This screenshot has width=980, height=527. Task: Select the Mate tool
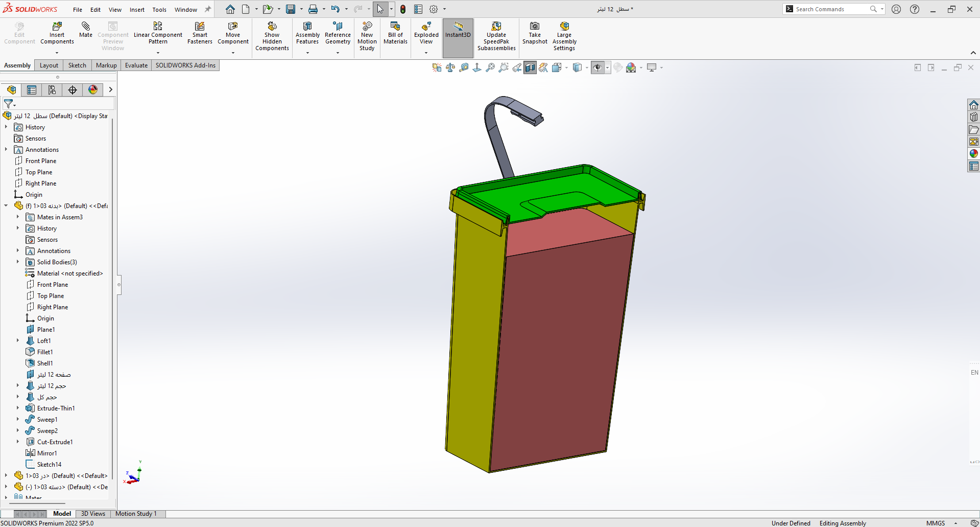pos(86,30)
